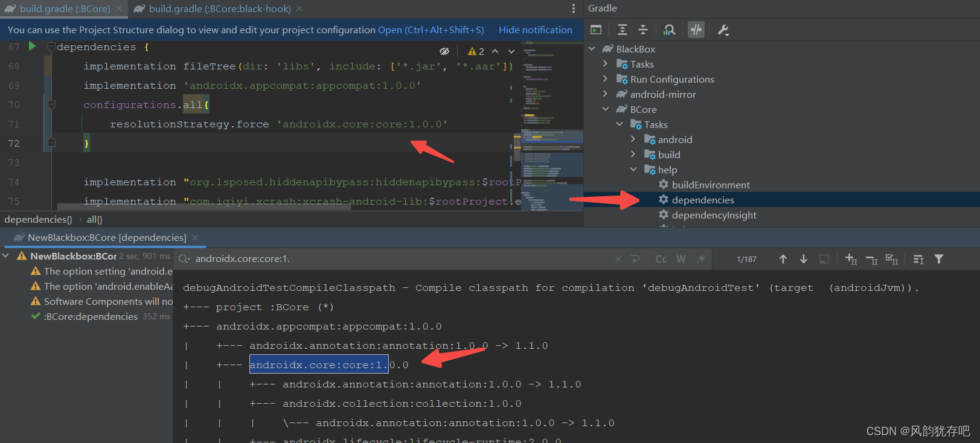
Task: Toggle Regex option in console search
Action: [701, 259]
